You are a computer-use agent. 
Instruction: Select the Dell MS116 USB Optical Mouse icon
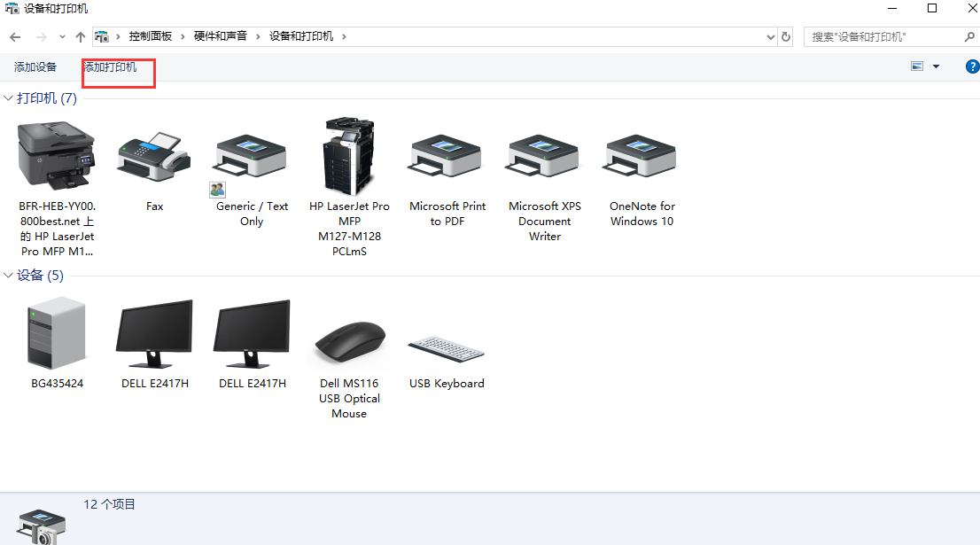[x=350, y=341]
